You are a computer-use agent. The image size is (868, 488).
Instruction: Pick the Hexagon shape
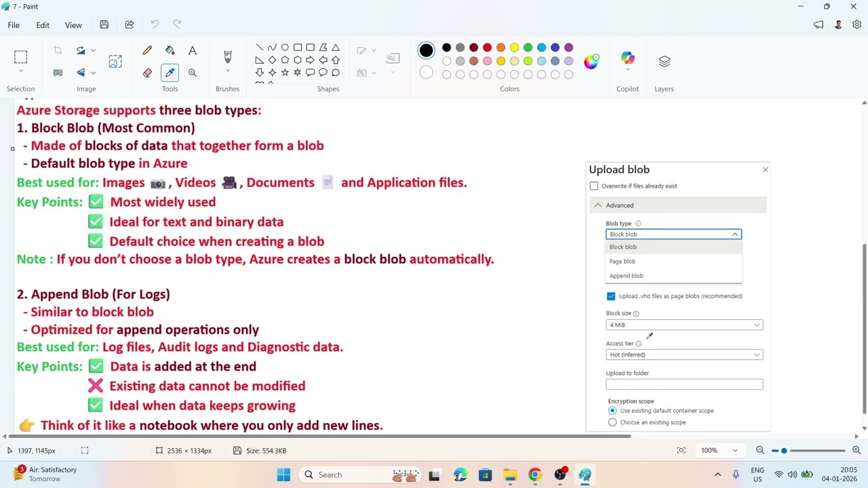point(298,60)
